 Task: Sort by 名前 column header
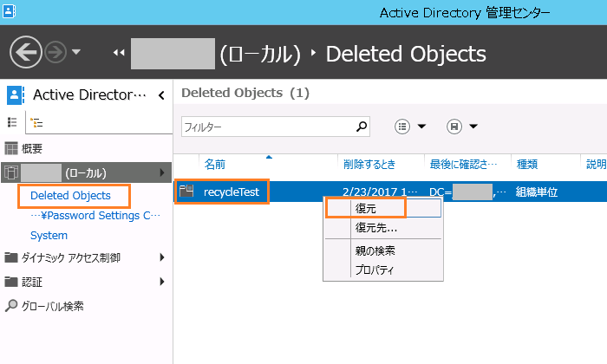[x=215, y=165]
